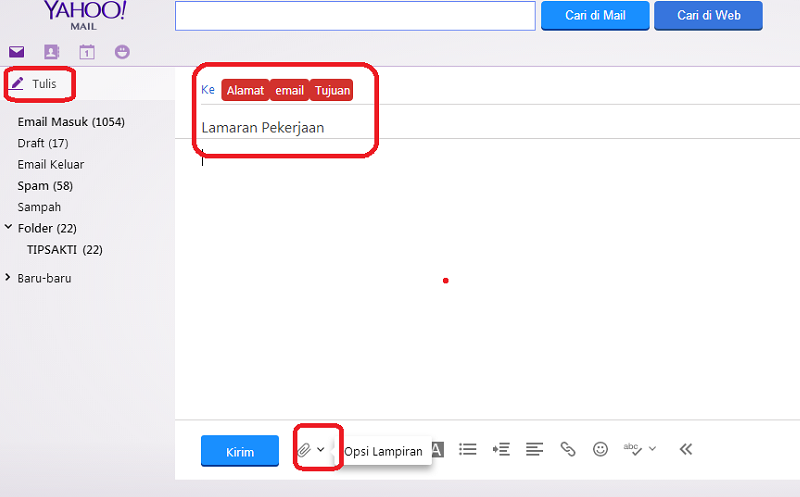Click the text color A icon

438,450
